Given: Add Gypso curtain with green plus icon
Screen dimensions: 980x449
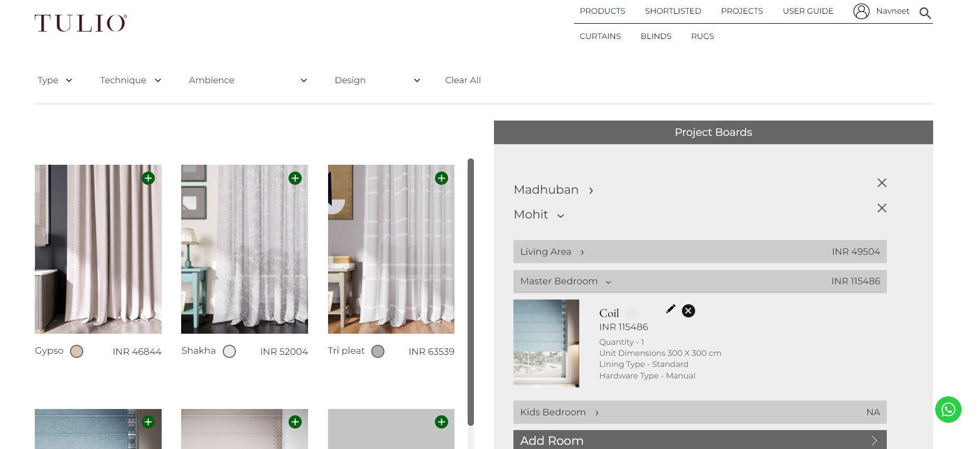Looking at the screenshot, I should 149,178.
